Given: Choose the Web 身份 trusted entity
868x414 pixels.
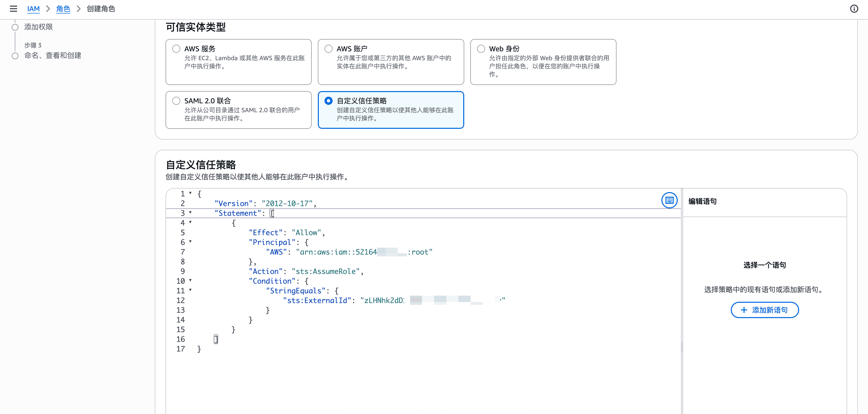Looking at the screenshot, I should pyautogui.click(x=481, y=49).
